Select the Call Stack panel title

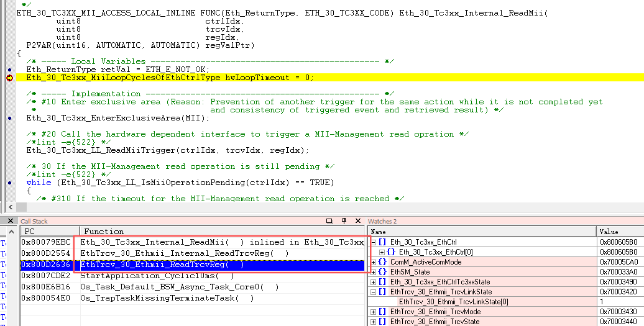[x=34, y=222]
